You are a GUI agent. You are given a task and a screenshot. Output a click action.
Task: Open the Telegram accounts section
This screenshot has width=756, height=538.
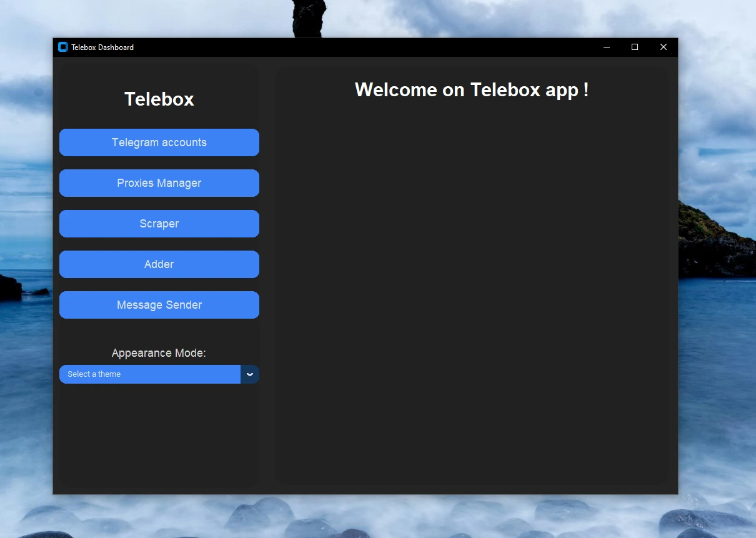point(159,142)
